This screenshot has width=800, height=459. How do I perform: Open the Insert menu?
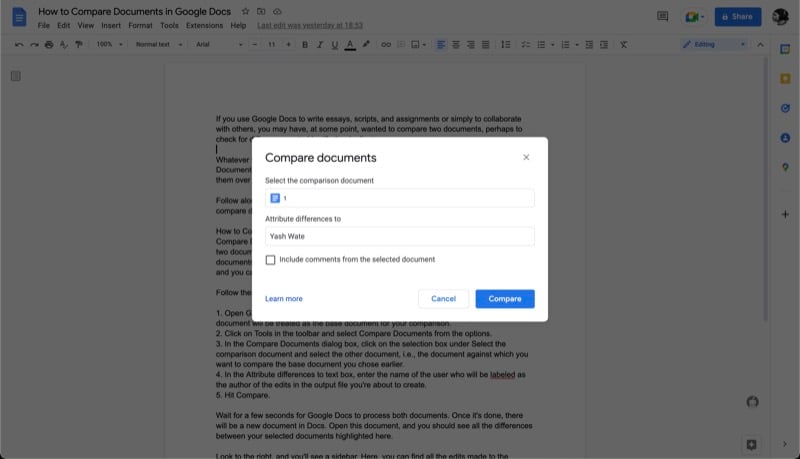pos(111,26)
